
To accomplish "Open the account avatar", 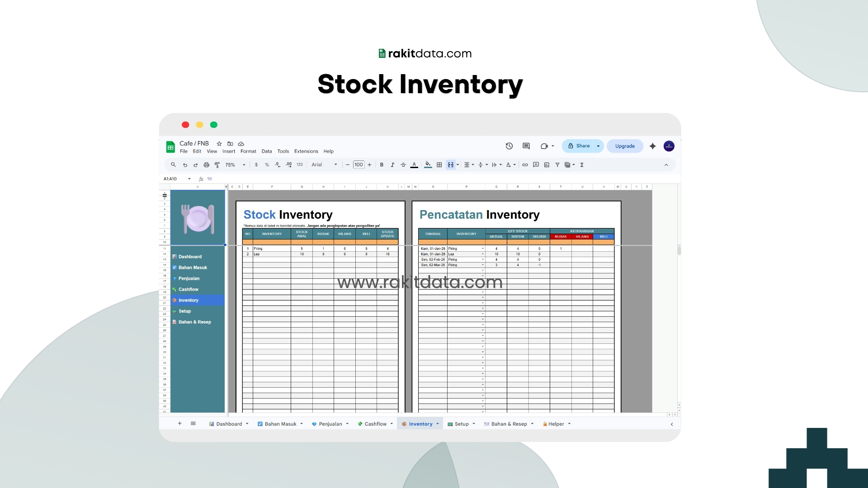I will (669, 146).
